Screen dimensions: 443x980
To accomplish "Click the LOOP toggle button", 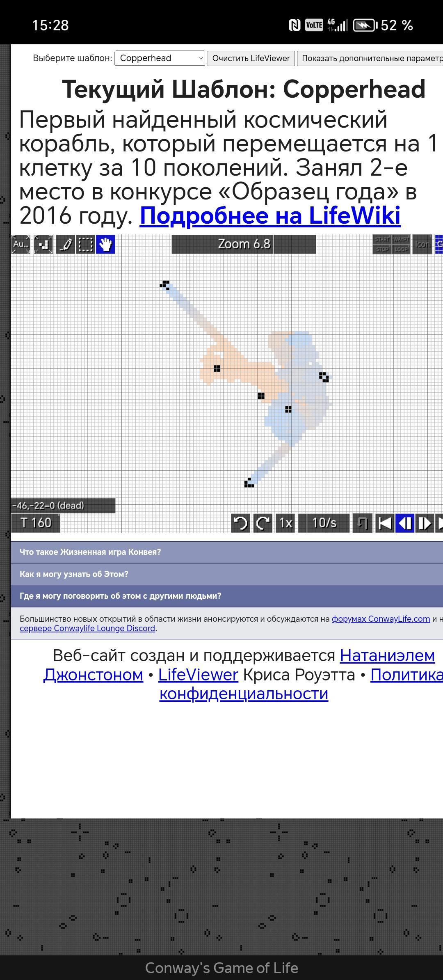I will (x=401, y=249).
